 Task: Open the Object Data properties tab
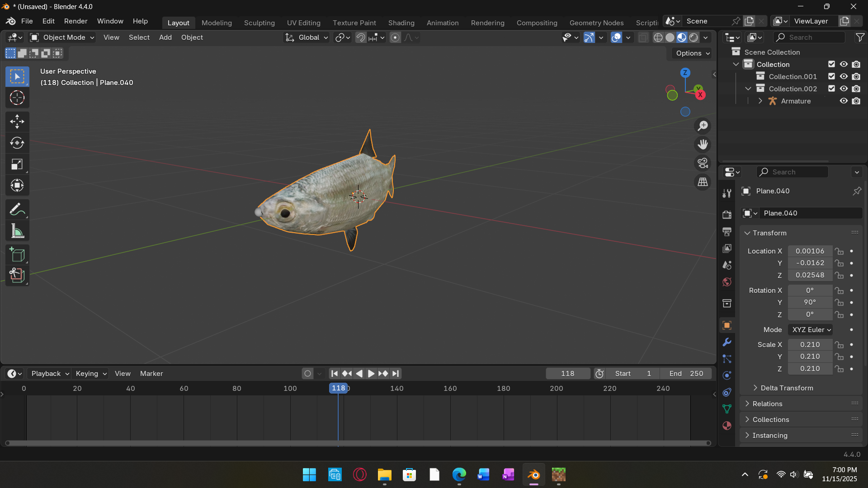727,409
